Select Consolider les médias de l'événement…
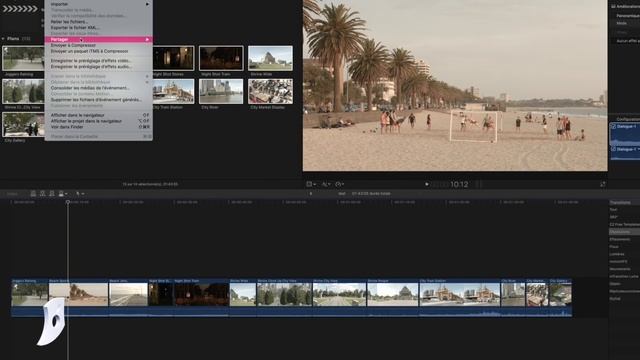Screen dimensions: 640x360 (98, 88)
